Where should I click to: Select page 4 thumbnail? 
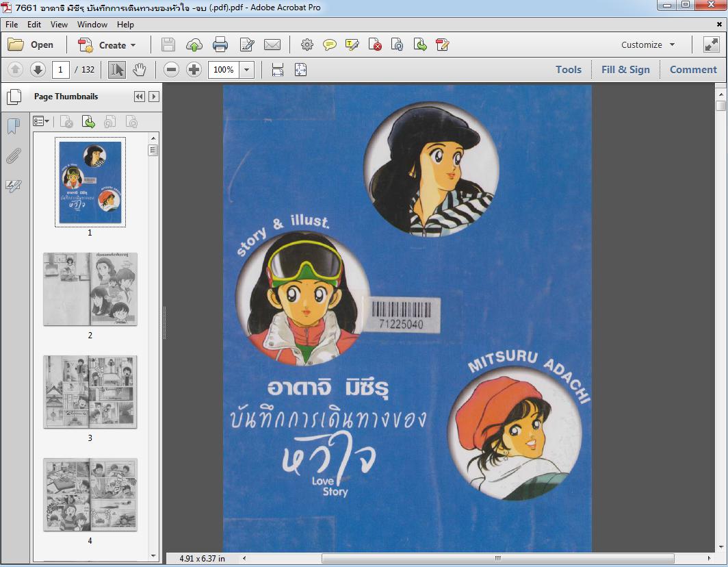pos(90,494)
